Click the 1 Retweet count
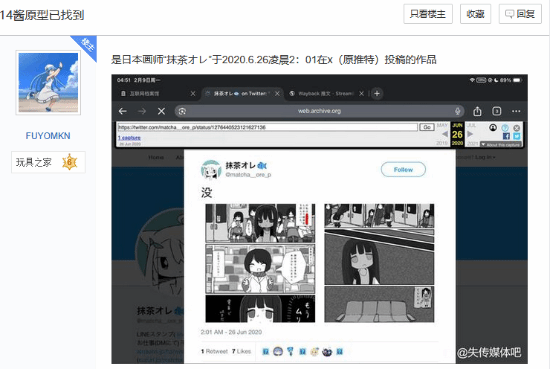The height and width of the screenshot is (369, 550). [214, 351]
